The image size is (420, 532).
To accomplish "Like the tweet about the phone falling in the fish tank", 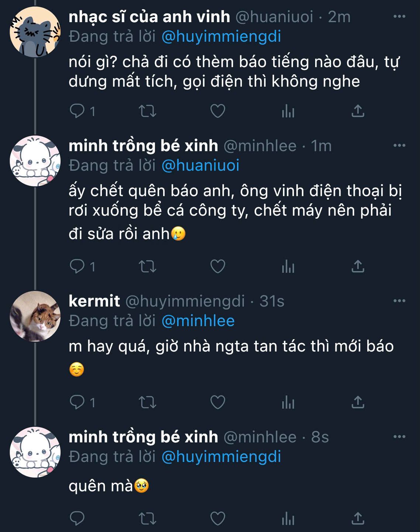I will click(217, 266).
